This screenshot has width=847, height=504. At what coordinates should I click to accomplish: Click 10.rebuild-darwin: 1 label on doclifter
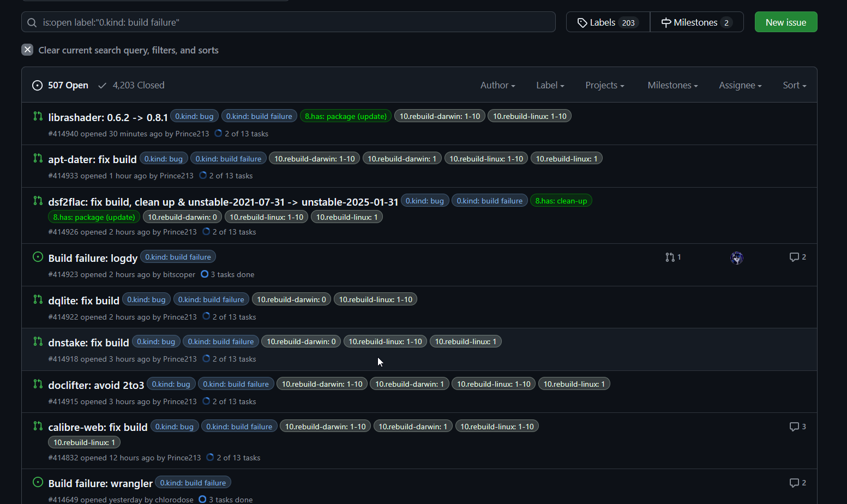[410, 384]
